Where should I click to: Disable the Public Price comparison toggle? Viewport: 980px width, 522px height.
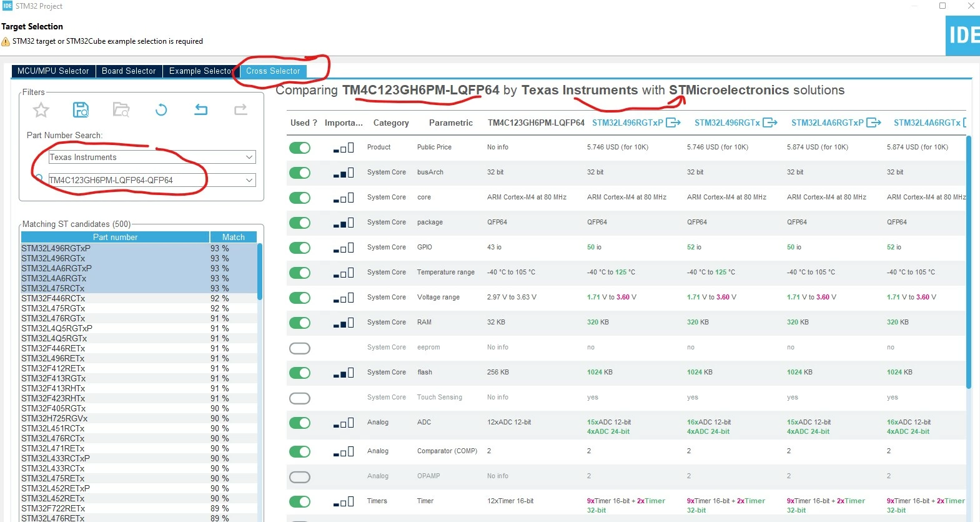[x=300, y=148]
